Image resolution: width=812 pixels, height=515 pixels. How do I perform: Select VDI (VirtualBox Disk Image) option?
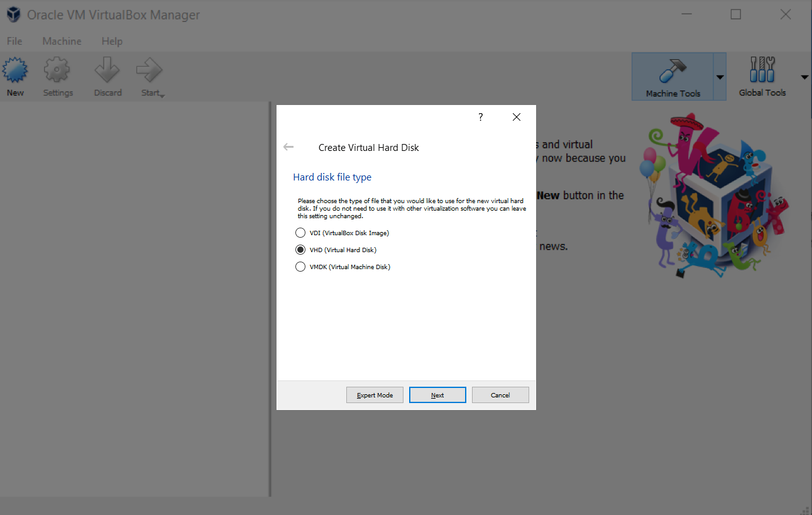coord(343,233)
